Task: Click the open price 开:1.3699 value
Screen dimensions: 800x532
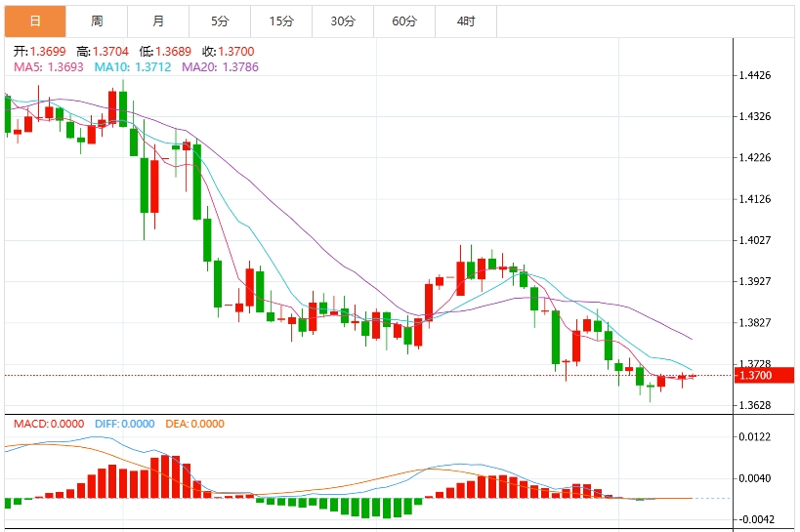Action: [40, 52]
